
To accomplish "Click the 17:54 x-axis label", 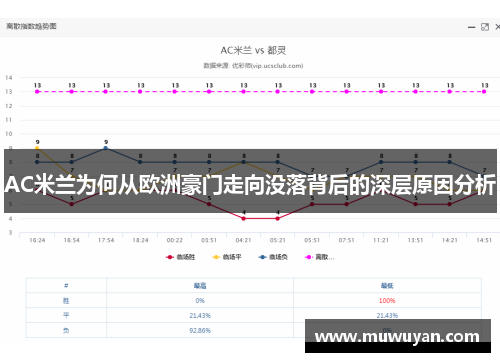I will coord(106,240).
